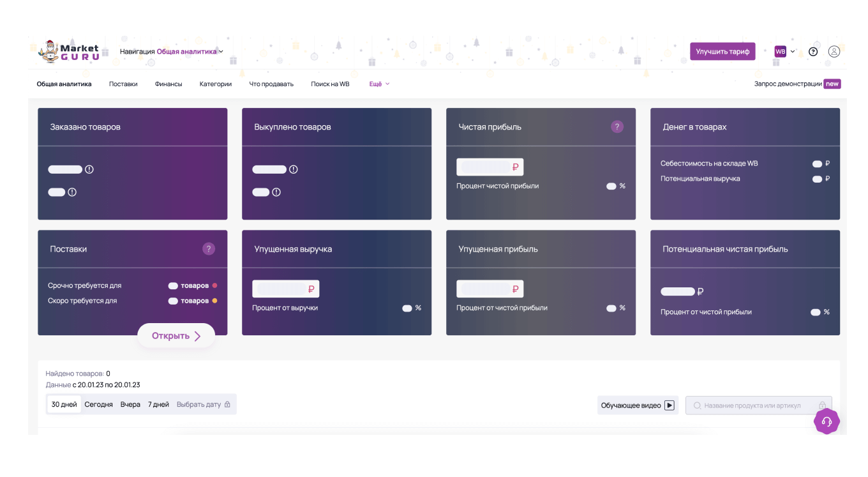Click the MarketGuru logo

click(69, 52)
